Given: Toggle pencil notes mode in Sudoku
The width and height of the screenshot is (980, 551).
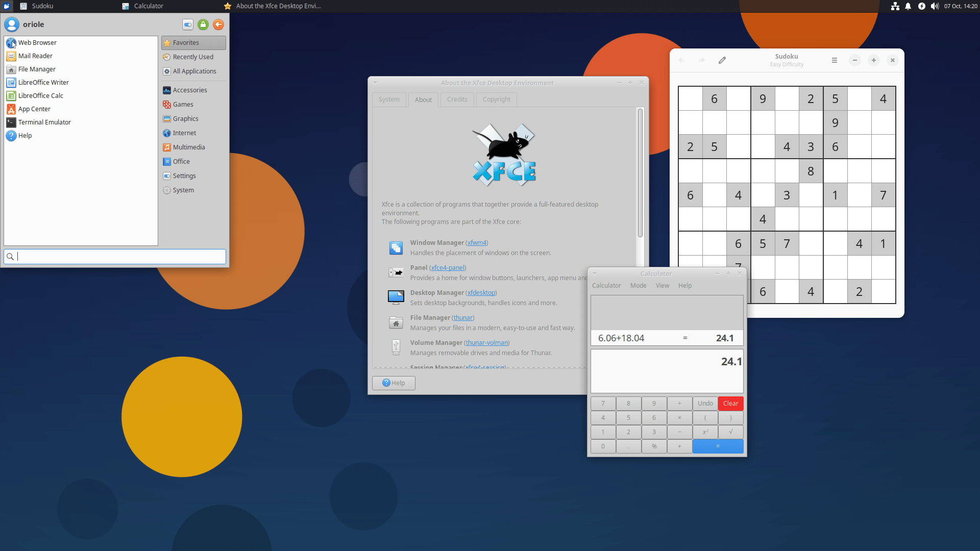Looking at the screenshot, I should [x=722, y=60].
